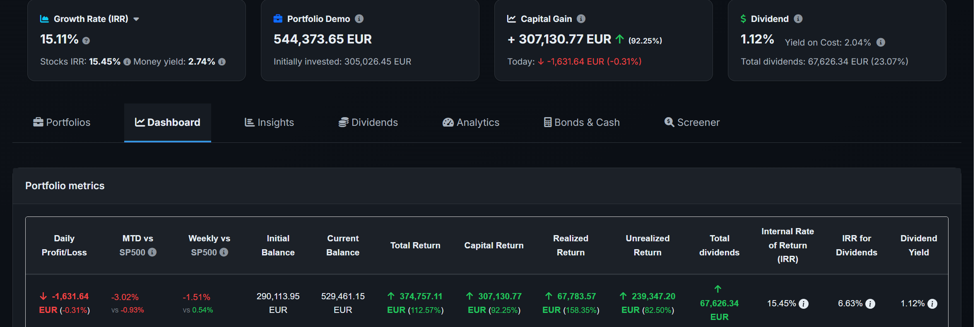
Task: Click info icon beside 15.45% in IRR column
Action: 804,304
